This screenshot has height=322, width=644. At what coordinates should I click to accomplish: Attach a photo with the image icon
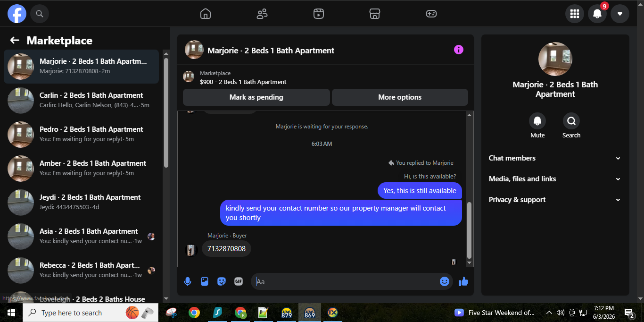[x=205, y=281]
